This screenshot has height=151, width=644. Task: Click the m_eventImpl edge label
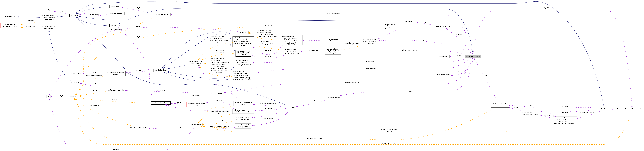[161, 90]
